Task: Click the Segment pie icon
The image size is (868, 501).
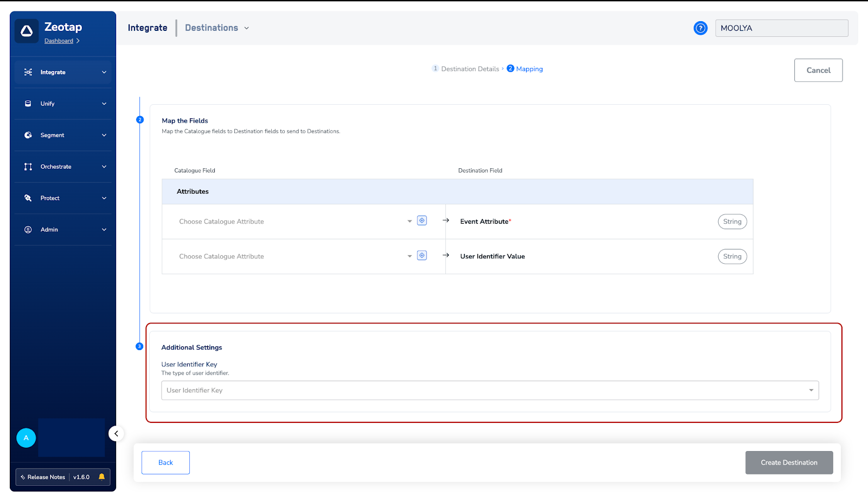Action: pos(28,135)
